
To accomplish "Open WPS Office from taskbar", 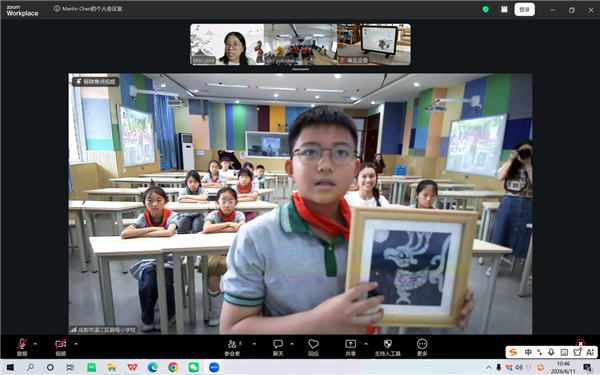I will (132, 367).
